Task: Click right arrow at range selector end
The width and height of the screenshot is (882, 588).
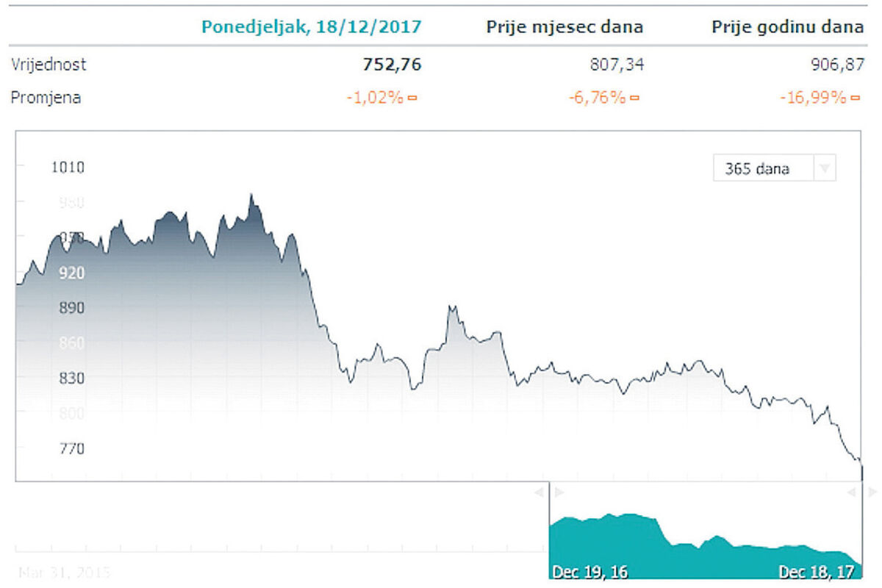Action: coord(872,492)
